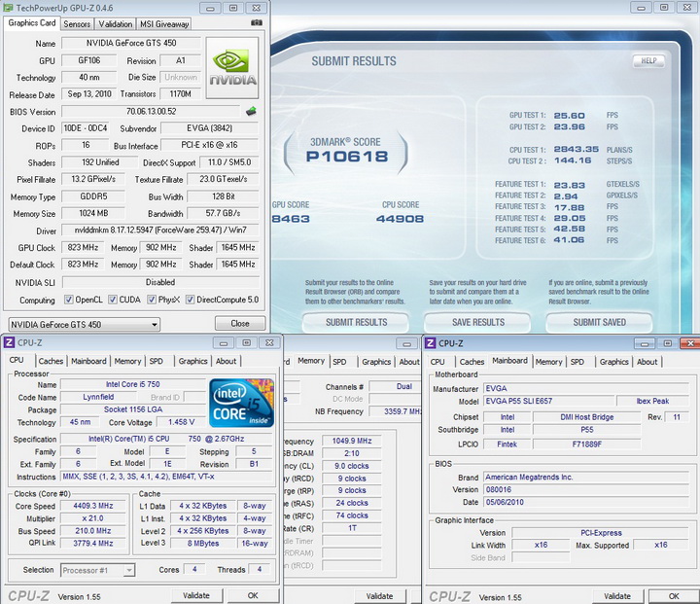Click the HELP button in 3DMark
This screenshot has width=700, height=604.
point(648,60)
